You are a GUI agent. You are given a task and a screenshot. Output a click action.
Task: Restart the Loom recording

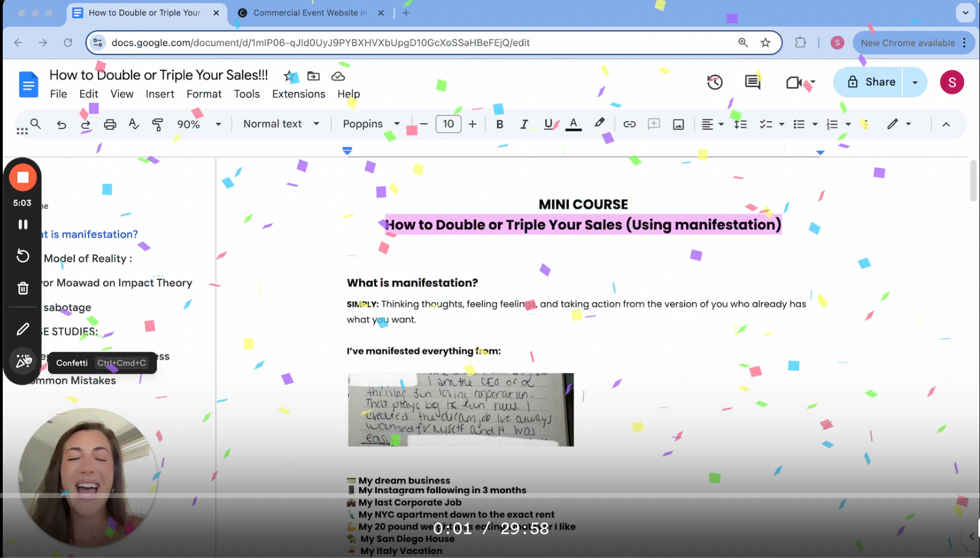23,256
